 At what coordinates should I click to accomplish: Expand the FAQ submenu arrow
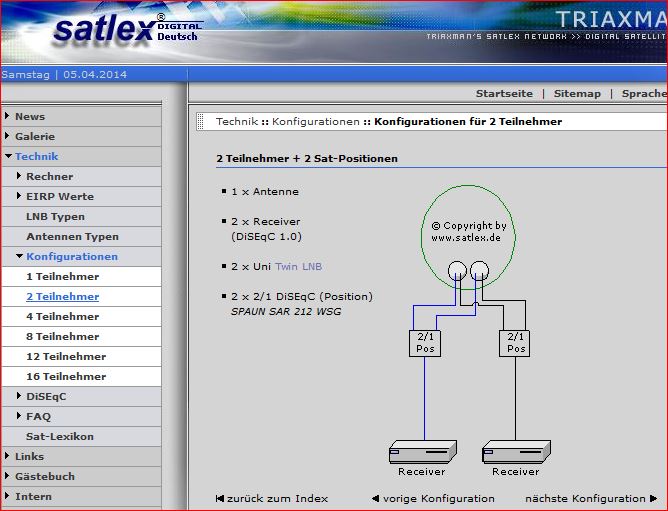coord(19,416)
